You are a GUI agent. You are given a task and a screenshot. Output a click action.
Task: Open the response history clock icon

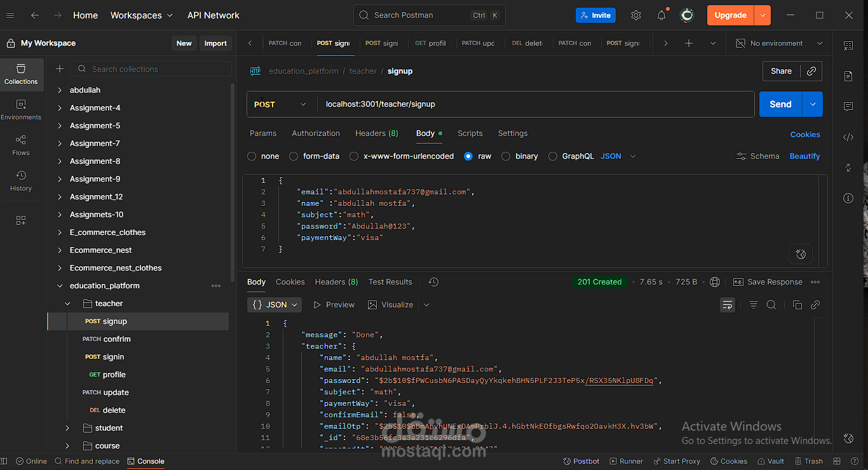(433, 282)
